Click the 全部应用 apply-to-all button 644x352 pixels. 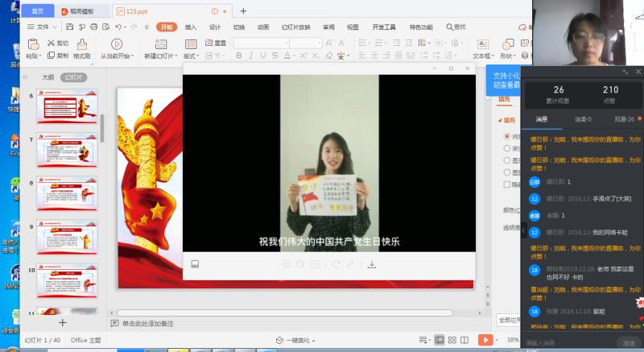click(509, 320)
